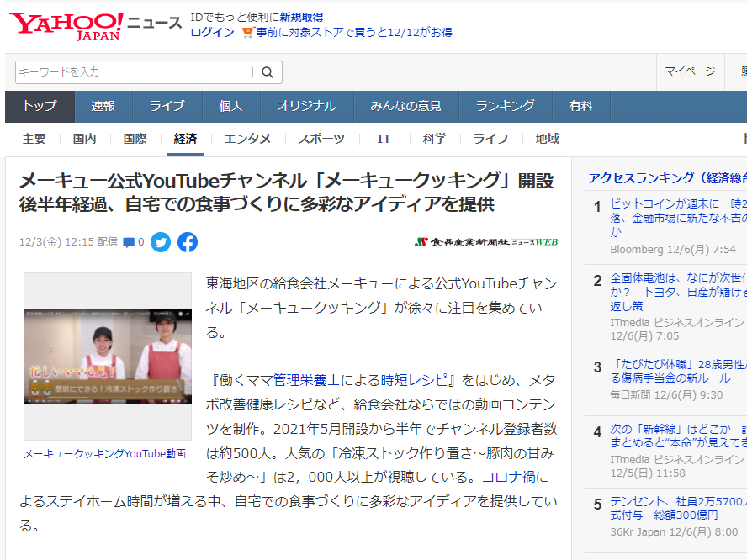Image resolution: width=747 pixels, height=560 pixels.
Task: Open the 「たびたび休職」 ranking article
Action: click(x=678, y=372)
